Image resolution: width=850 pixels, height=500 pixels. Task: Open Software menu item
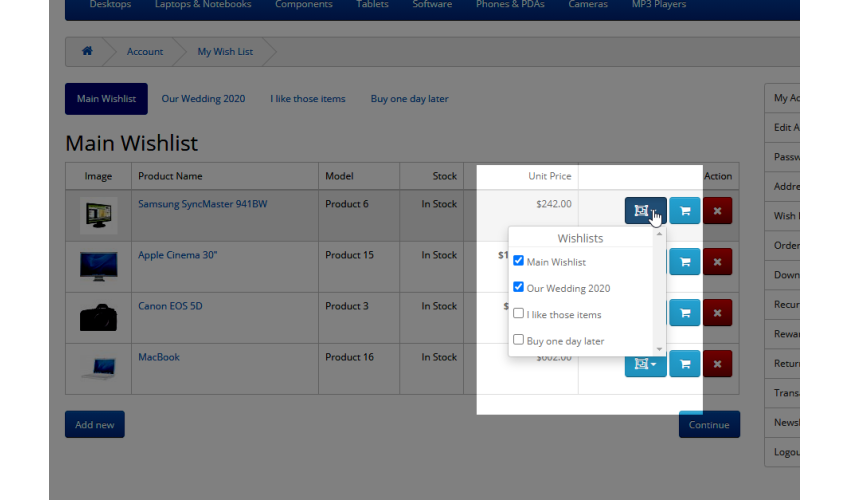[432, 5]
